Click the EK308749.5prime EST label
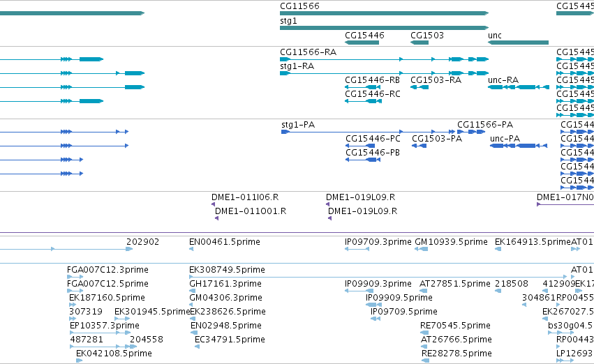Screen dimensions: 594x364 click(227, 270)
